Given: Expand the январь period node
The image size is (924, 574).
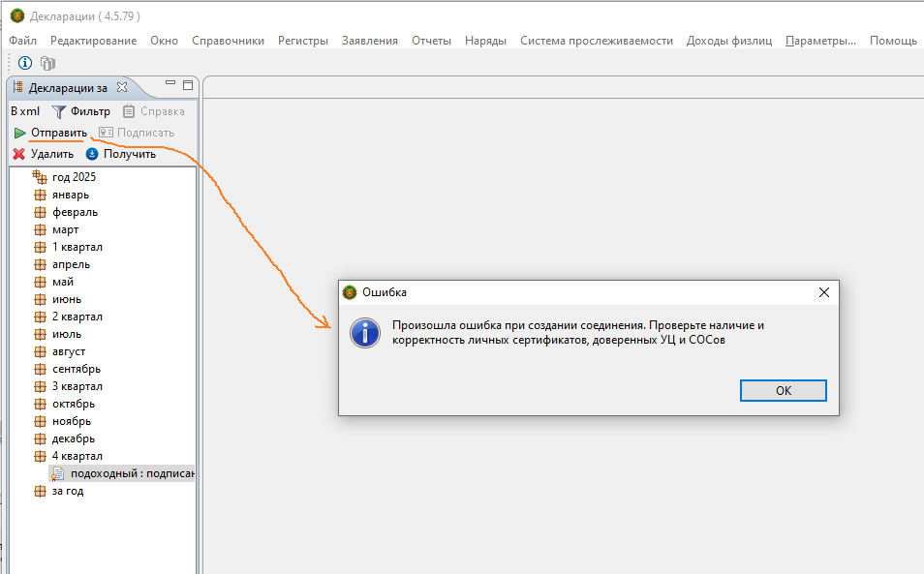Looking at the screenshot, I should click(40, 195).
